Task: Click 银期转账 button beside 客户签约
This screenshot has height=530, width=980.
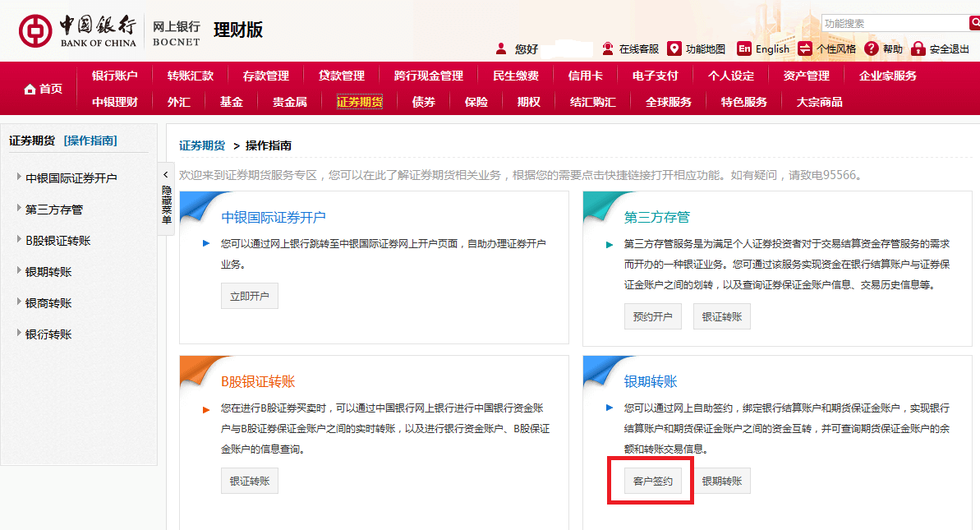Action: coord(722,482)
